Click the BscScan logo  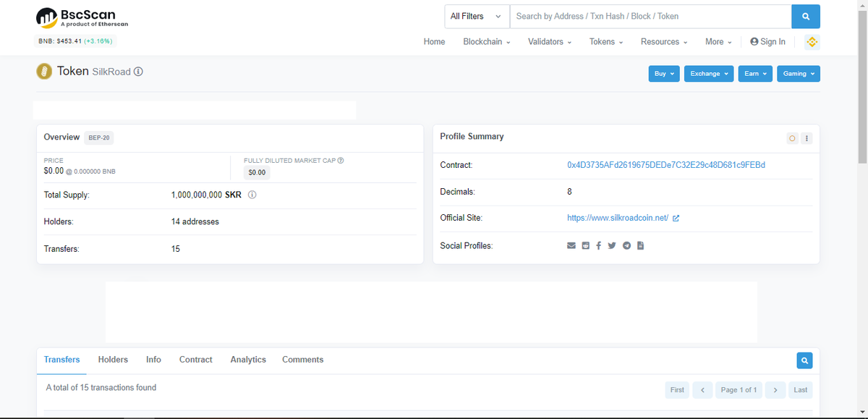82,17
